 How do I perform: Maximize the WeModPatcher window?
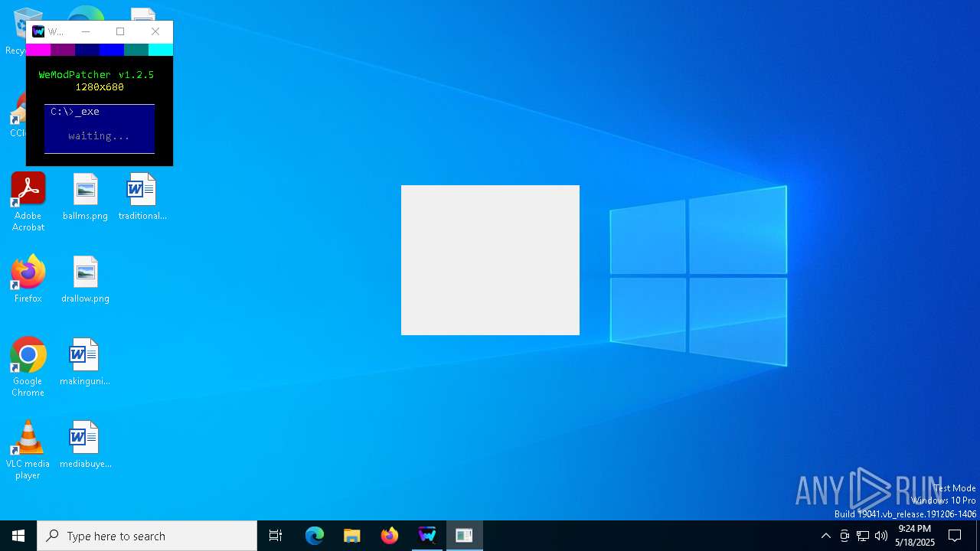pos(120,31)
